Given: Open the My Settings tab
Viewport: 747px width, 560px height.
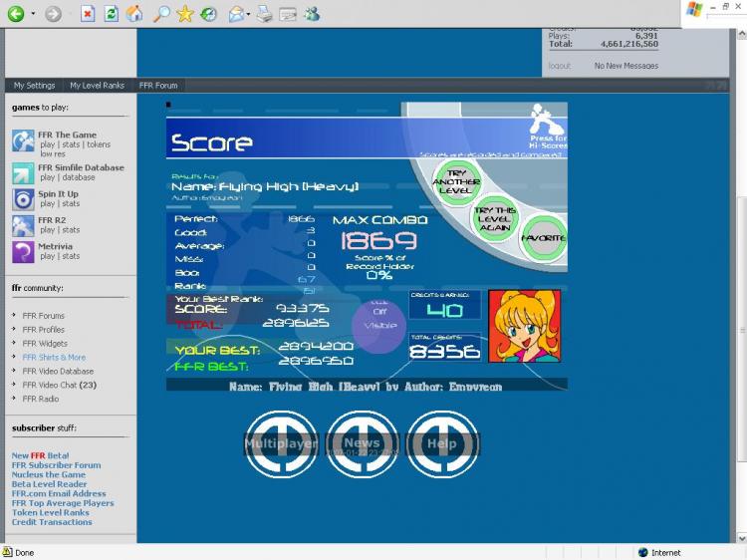Looking at the screenshot, I should click(x=34, y=86).
